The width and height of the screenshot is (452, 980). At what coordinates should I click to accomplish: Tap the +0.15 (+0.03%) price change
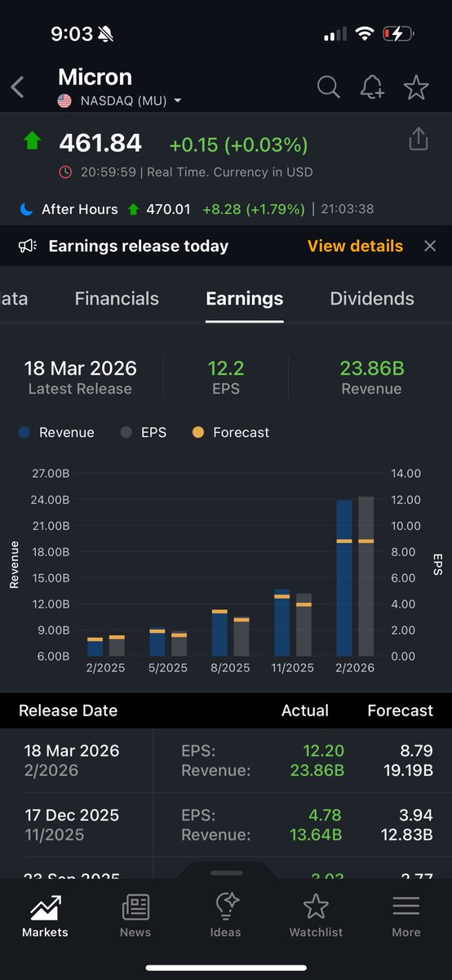(x=238, y=145)
